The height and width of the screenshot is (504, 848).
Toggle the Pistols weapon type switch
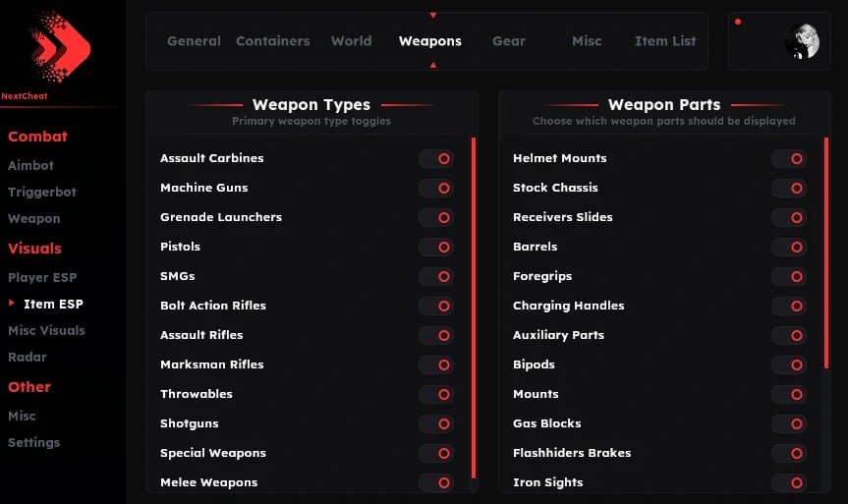(436, 247)
